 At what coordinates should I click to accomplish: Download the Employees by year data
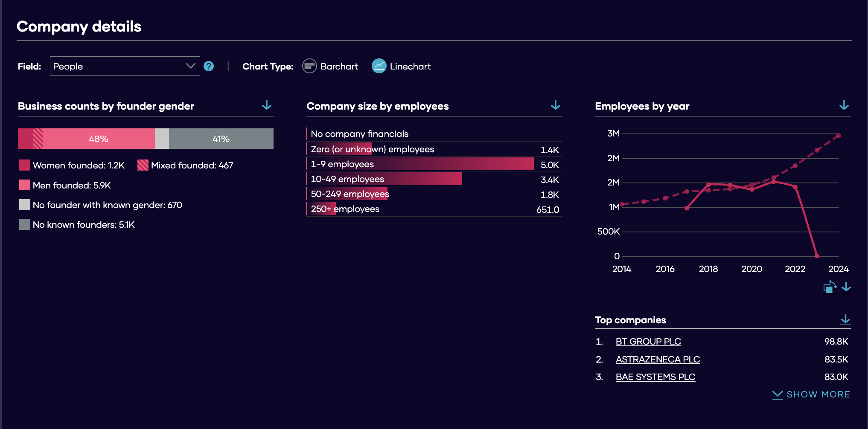click(844, 106)
